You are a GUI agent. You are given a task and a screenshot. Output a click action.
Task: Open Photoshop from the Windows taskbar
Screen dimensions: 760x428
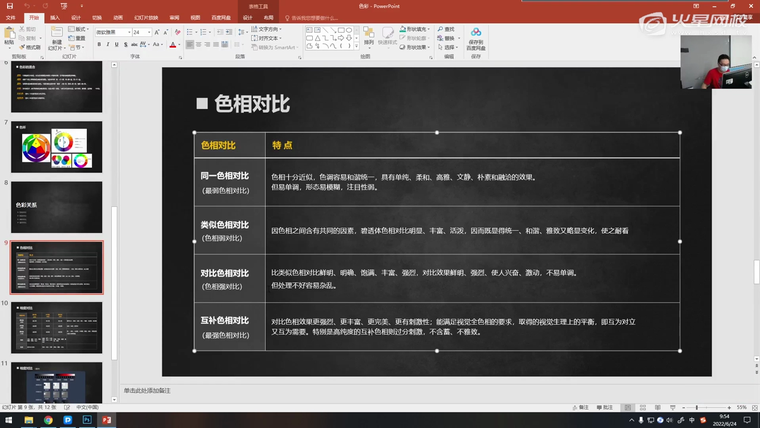click(88, 421)
